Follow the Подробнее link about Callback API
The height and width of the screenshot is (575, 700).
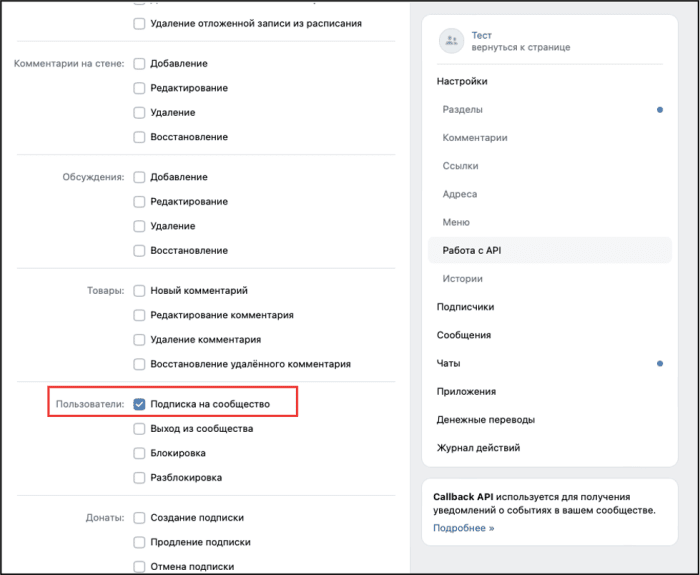pyautogui.click(x=464, y=528)
